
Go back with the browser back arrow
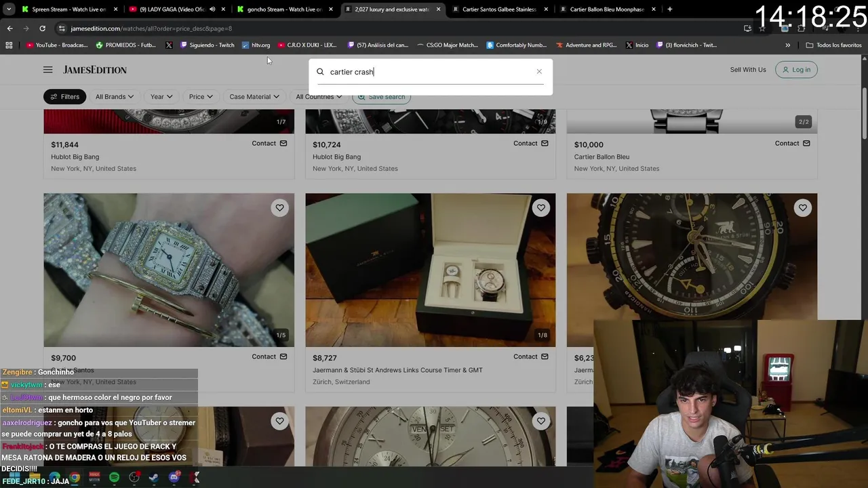tap(9, 28)
